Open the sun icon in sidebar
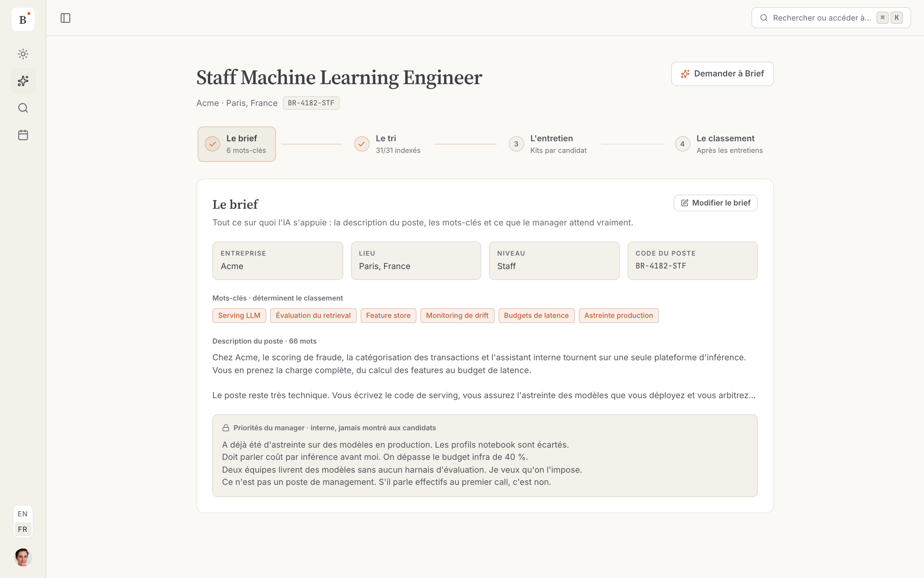 (23, 54)
